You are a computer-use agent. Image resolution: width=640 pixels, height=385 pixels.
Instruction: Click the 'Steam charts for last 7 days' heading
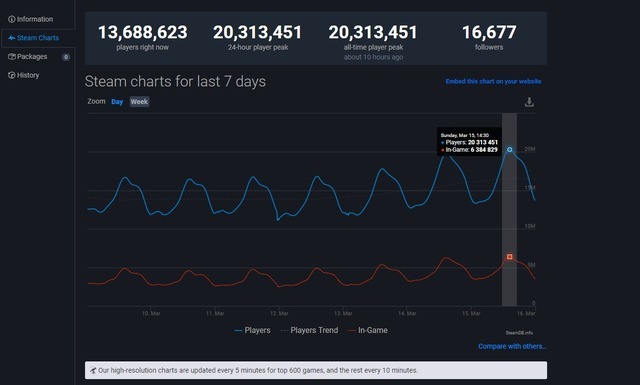coord(175,82)
